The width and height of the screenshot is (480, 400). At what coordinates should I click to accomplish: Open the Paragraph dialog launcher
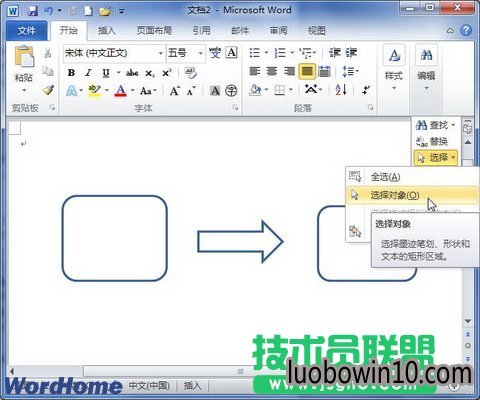370,107
